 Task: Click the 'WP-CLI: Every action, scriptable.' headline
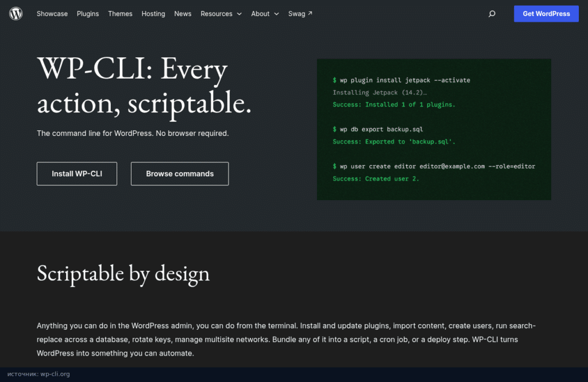(x=144, y=87)
